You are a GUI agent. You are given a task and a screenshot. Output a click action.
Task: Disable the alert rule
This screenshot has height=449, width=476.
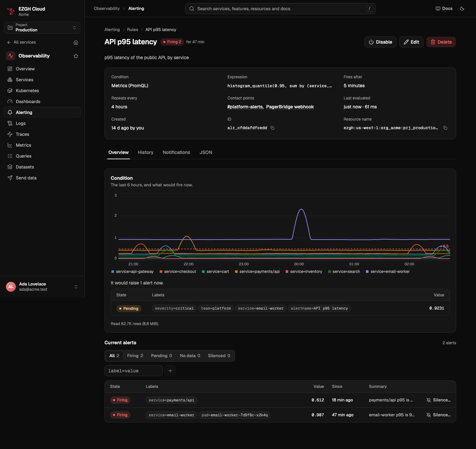[380, 42]
